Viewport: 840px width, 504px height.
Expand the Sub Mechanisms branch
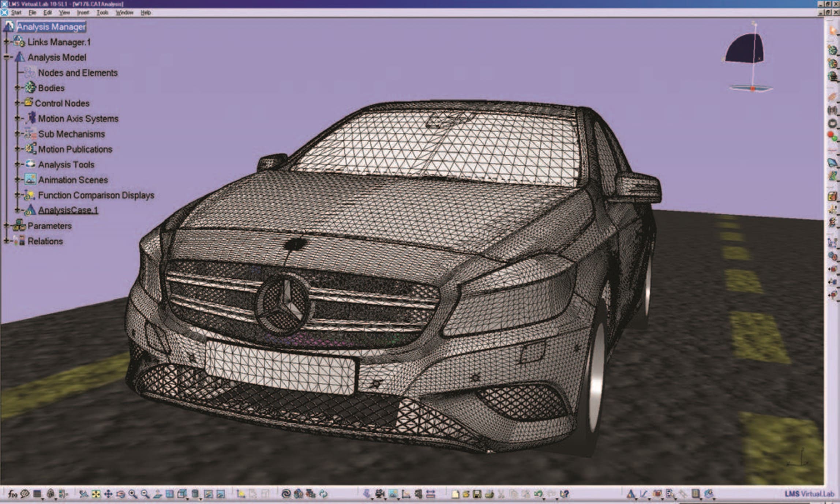tap(17, 134)
